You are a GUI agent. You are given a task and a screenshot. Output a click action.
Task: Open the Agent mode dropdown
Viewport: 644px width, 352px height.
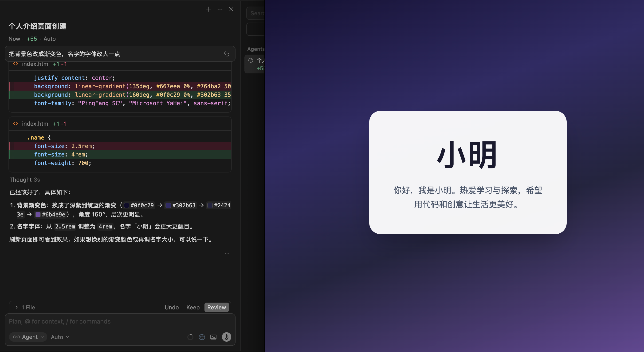click(28, 337)
